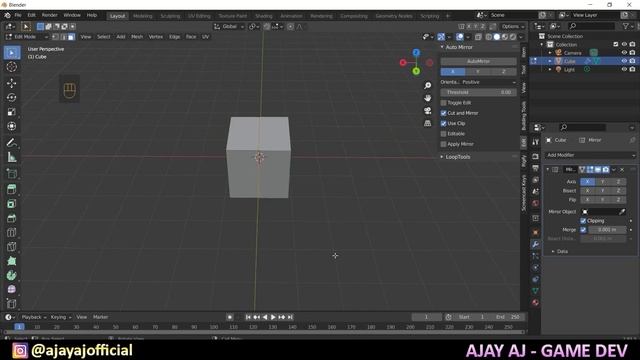Open the Render properties tab
Viewport: 640px width, 360px height.
[x=535, y=157]
